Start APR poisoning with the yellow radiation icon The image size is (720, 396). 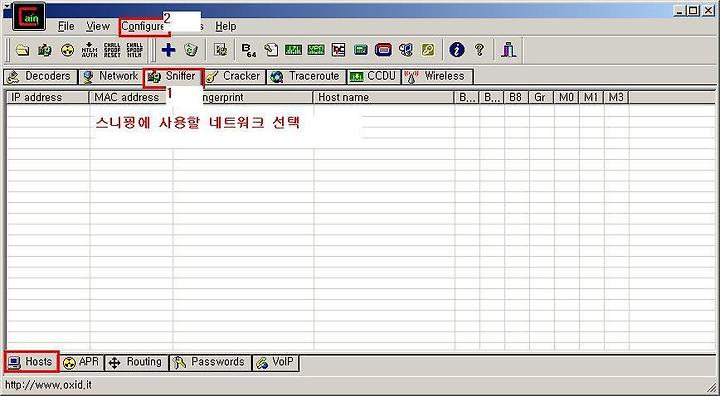(68, 50)
